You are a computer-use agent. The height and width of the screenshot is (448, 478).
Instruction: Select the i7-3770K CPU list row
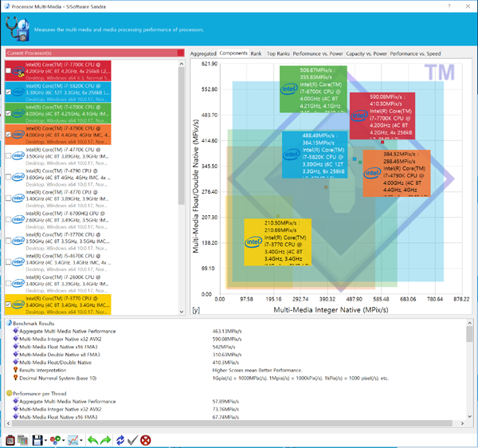pos(58,241)
